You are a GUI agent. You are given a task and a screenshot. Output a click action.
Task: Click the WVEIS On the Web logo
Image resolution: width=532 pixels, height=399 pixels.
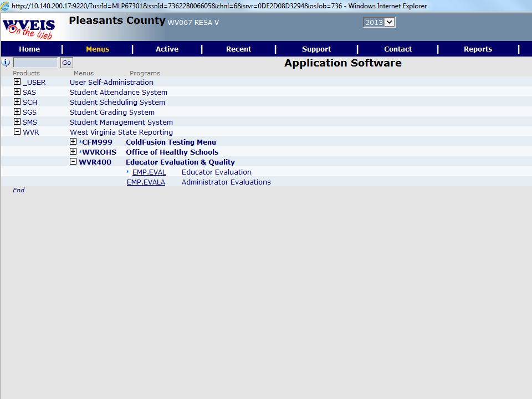pos(29,28)
